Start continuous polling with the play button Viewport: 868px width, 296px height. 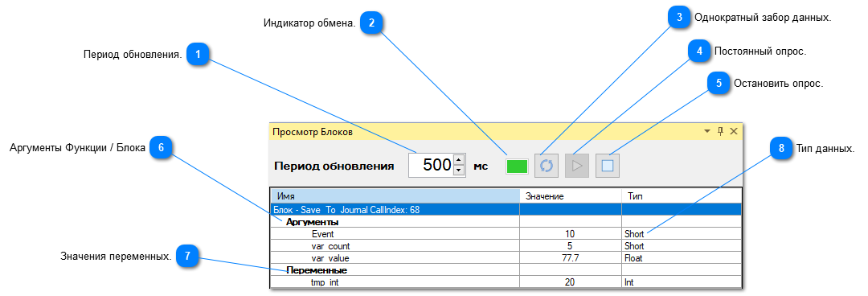coord(577,166)
